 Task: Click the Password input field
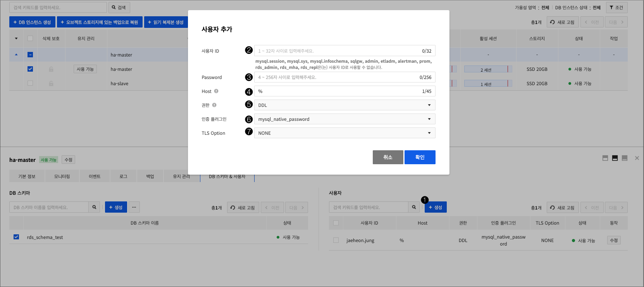[345, 77]
